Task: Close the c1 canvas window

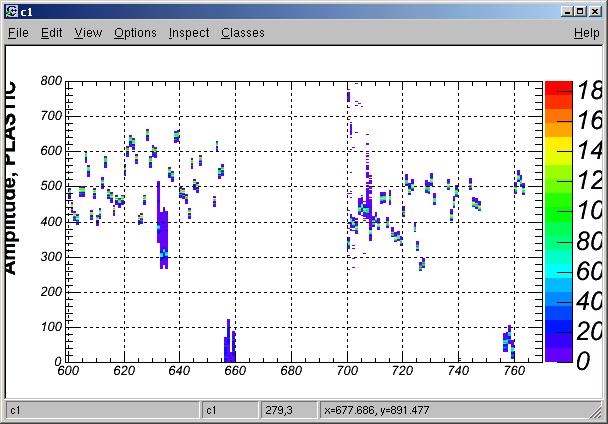Action: 595,12
